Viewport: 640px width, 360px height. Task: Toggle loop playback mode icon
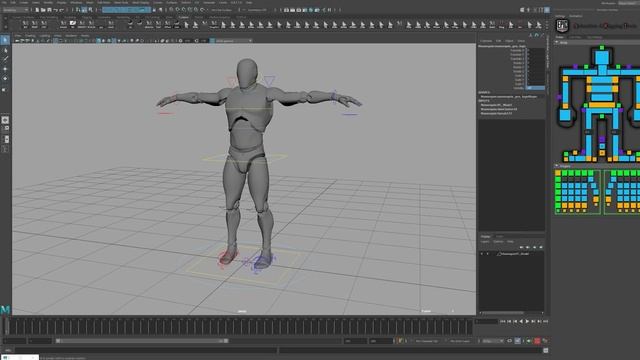(509, 340)
